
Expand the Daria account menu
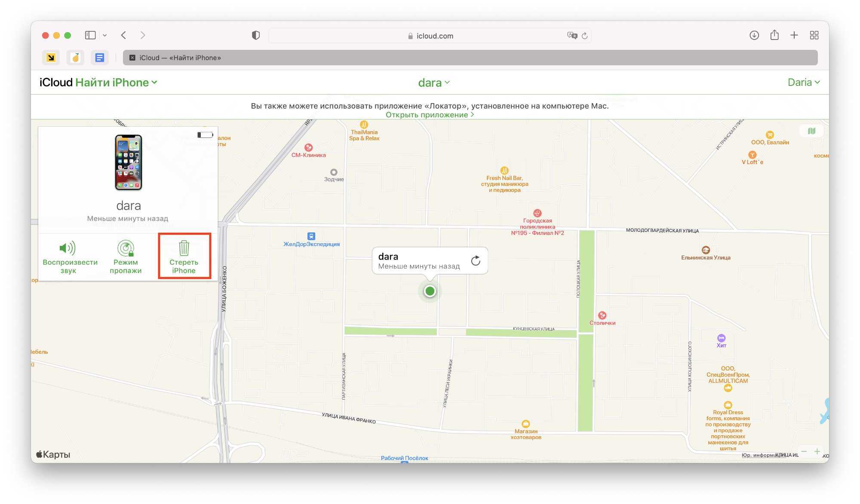tap(803, 82)
